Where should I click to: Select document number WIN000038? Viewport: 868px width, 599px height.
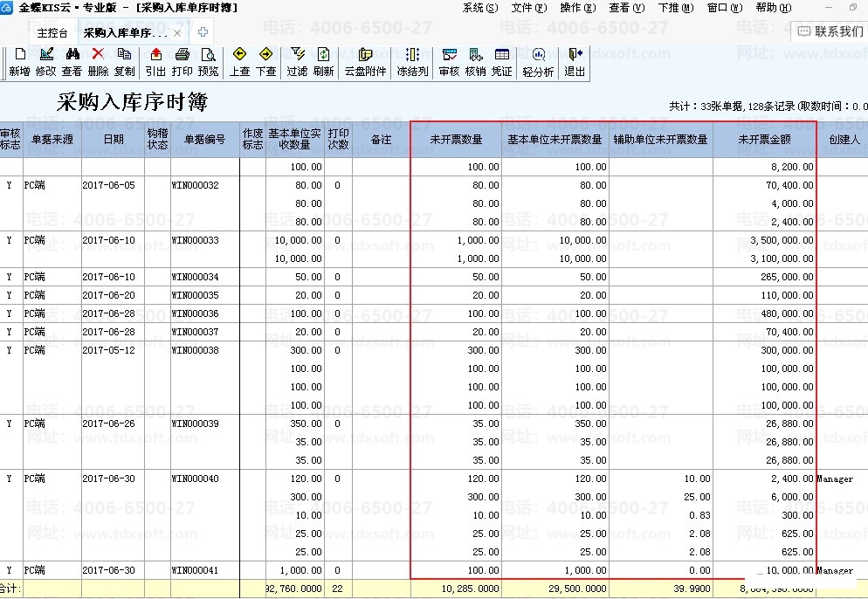[x=195, y=350]
